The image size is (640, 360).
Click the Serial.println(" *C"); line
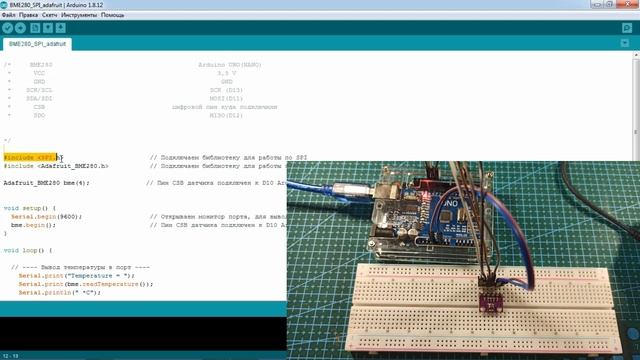click(x=60, y=293)
